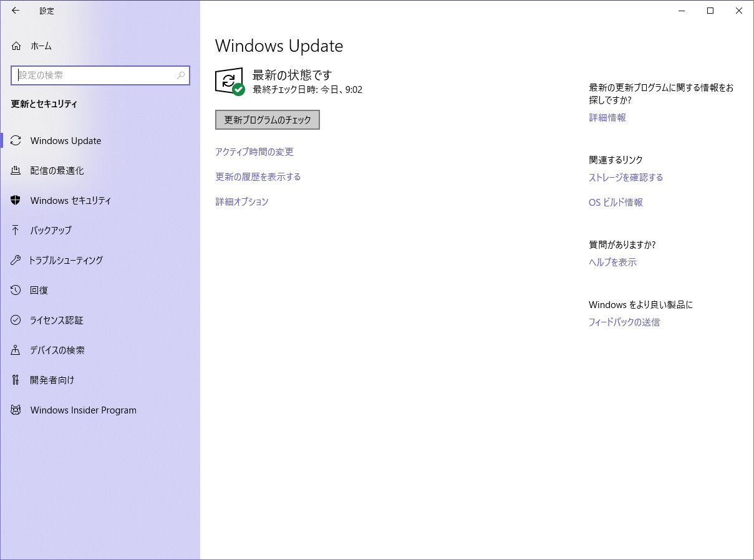This screenshot has height=560, width=754.
Task: Open the Windows Update section
Action: coord(100,141)
